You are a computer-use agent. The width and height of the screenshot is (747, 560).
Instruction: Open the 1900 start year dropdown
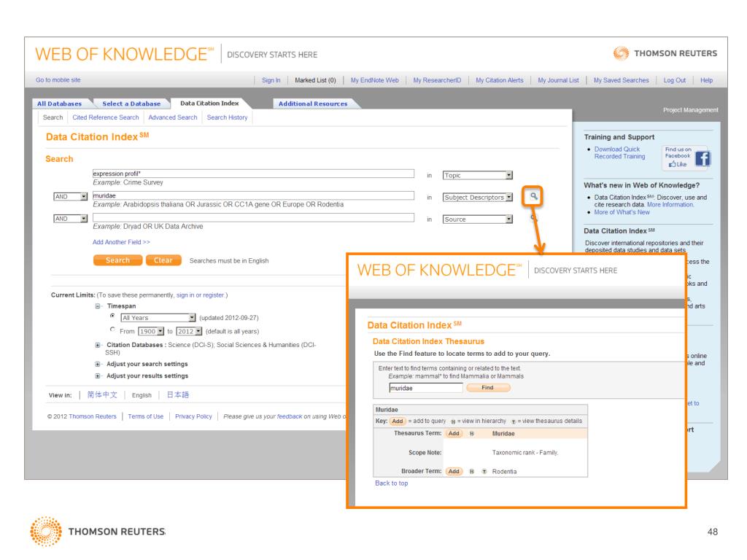160,332
